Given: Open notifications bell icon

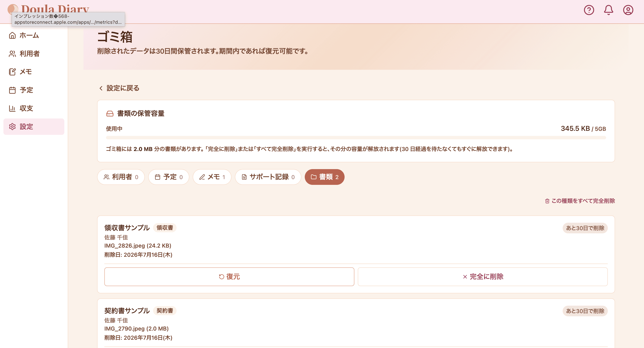Looking at the screenshot, I should coord(608,10).
